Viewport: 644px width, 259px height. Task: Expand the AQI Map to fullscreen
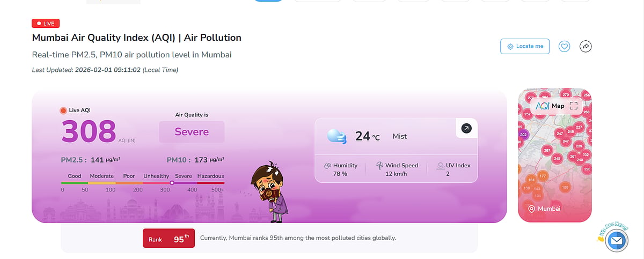tap(574, 106)
